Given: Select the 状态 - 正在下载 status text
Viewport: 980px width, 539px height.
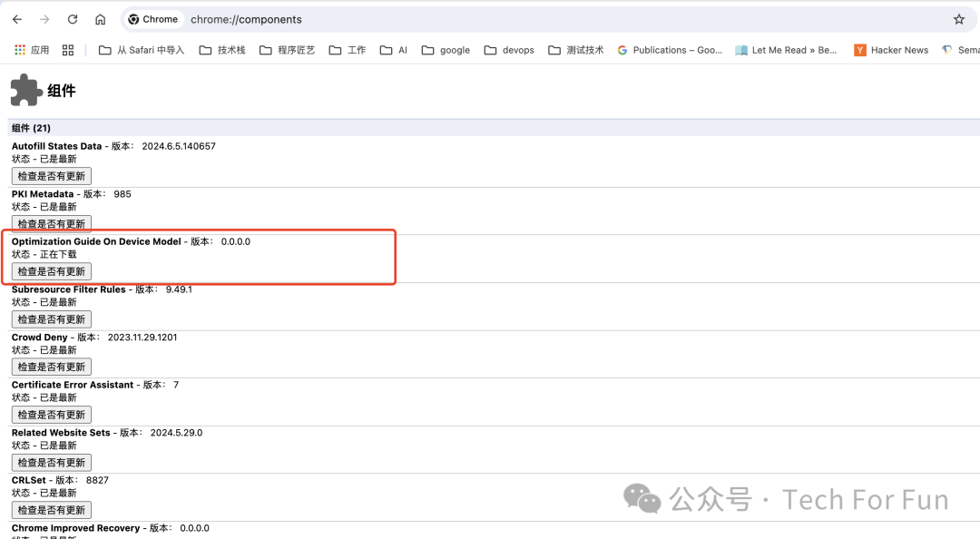Looking at the screenshot, I should pyautogui.click(x=44, y=254).
